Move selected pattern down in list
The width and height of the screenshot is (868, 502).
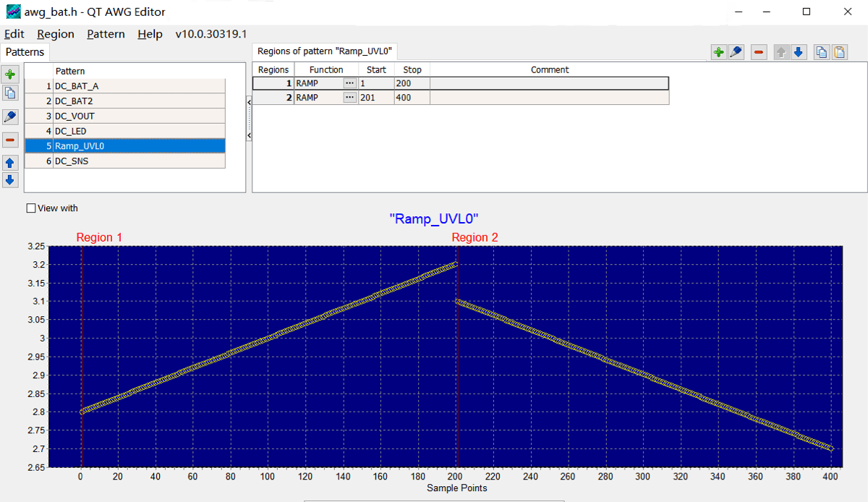(x=10, y=180)
